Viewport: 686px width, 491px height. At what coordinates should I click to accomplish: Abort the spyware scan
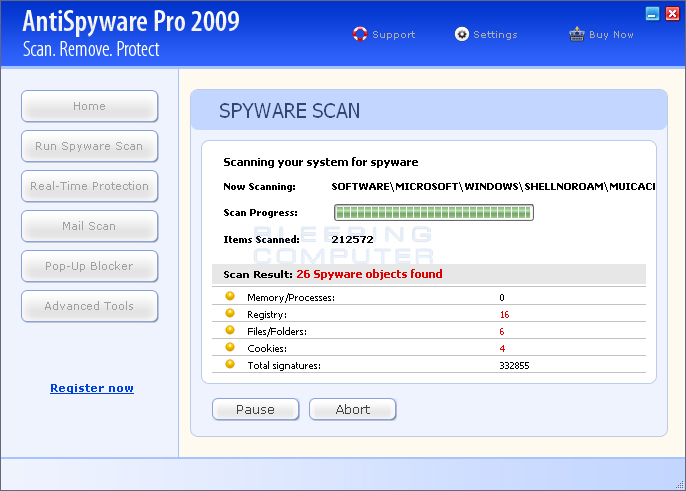click(353, 410)
